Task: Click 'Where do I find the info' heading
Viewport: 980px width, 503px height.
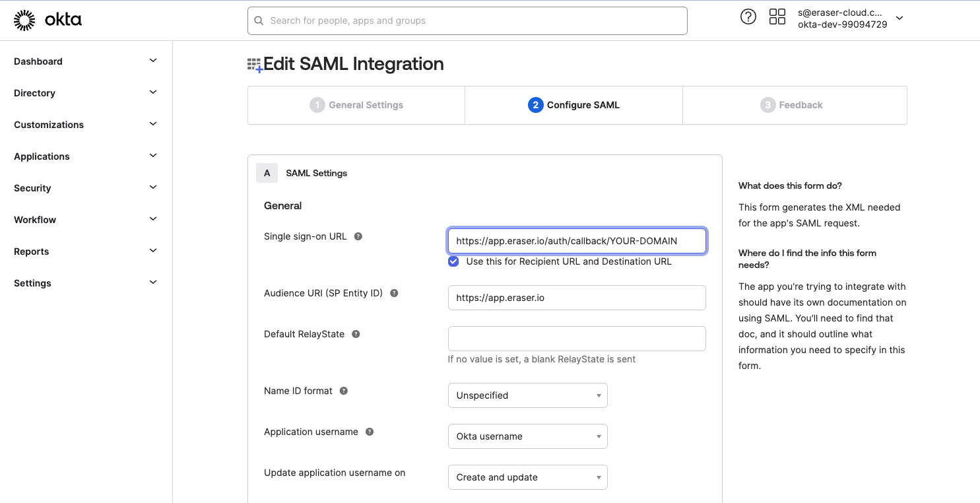Action: pos(807,259)
